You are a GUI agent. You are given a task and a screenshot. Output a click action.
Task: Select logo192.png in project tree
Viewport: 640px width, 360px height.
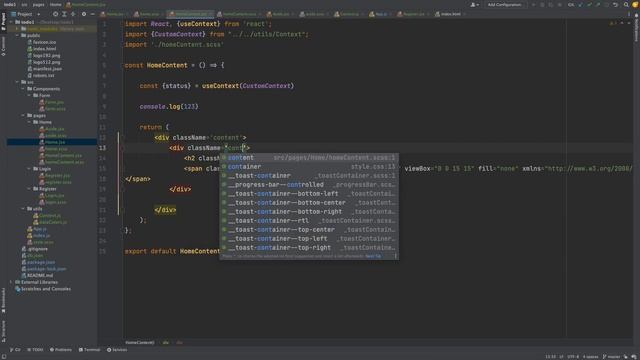coord(44,56)
